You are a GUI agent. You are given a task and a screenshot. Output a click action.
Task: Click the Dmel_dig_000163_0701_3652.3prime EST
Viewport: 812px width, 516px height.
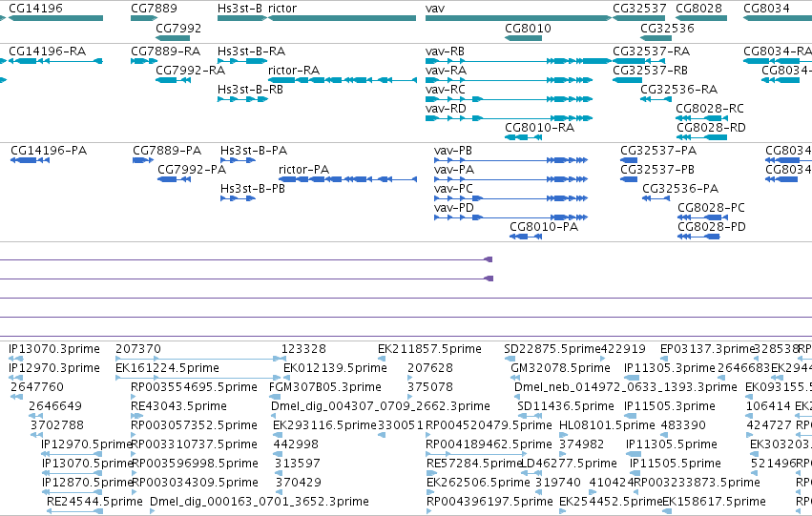(153, 511)
